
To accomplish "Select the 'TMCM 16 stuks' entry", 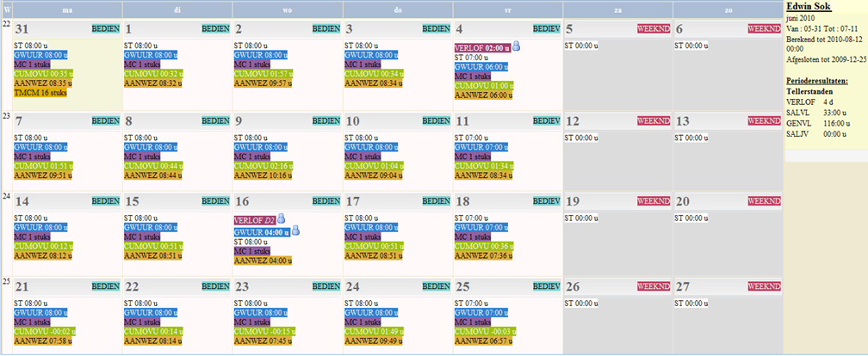I will point(40,93).
